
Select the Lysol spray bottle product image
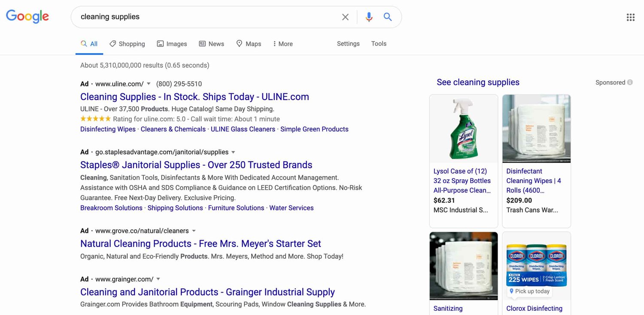464,128
